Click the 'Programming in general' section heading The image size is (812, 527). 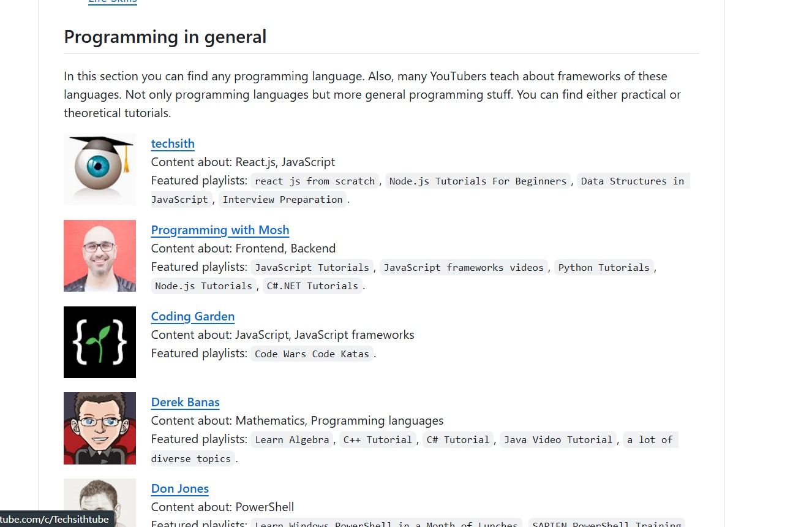[x=165, y=37]
